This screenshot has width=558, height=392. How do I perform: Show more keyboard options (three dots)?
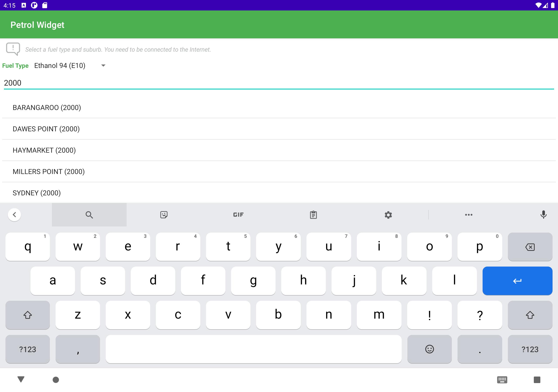pos(469,215)
